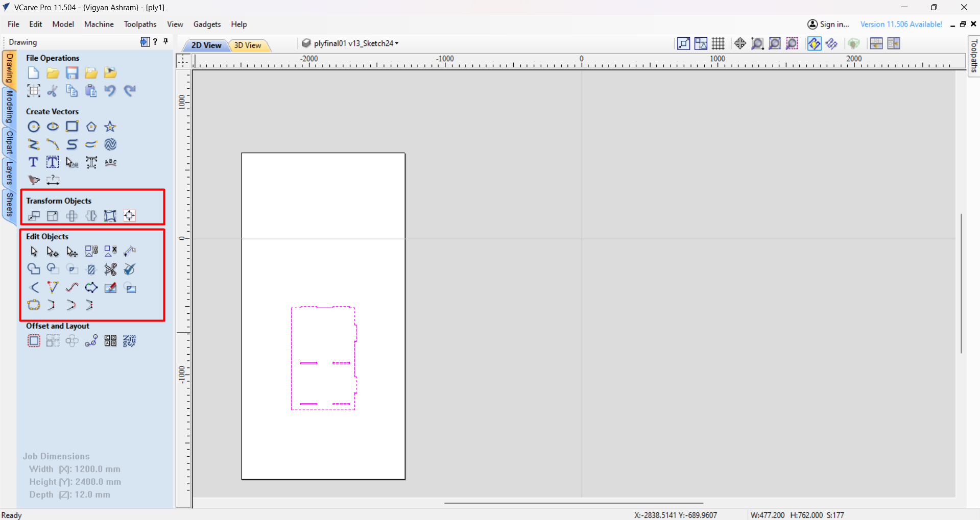
Task: Open the Create Fillets tool
Action: [34, 287]
